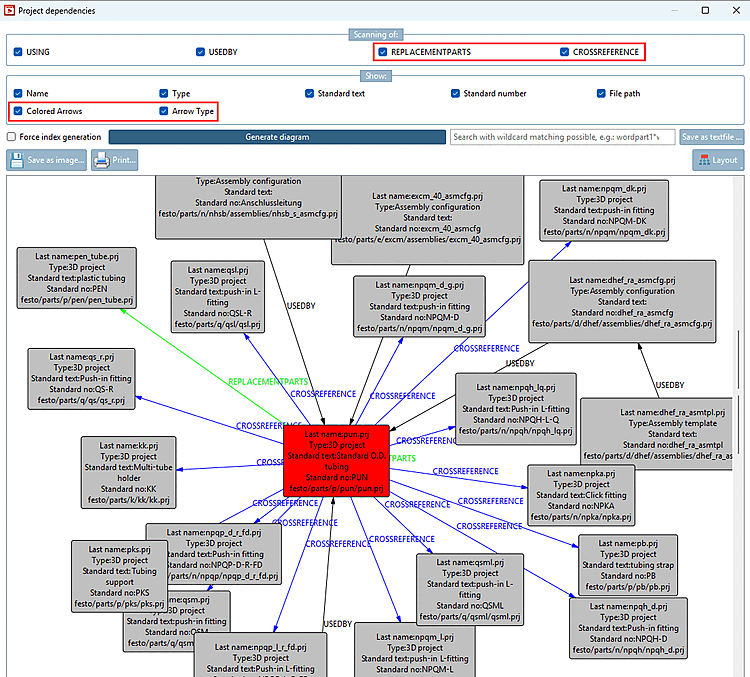This screenshot has width=750, height=677.
Task: Disable the Name display checkbox
Action: tap(18, 93)
